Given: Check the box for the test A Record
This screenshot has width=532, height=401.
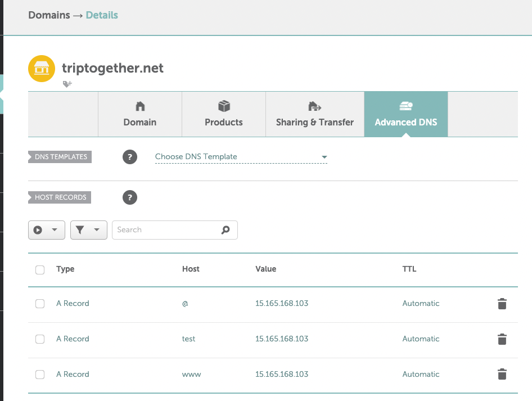Looking at the screenshot, I should point(40,339).
